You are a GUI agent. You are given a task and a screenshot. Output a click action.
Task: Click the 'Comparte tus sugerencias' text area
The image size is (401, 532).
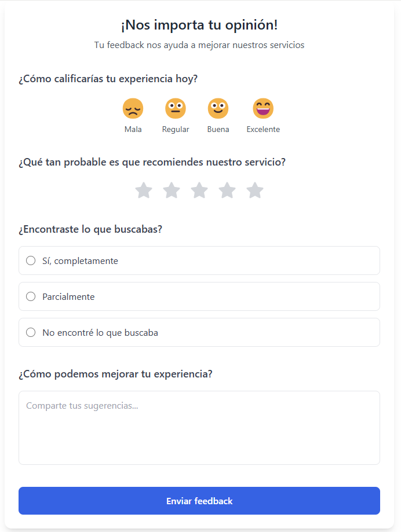click(x=199, y=427)
